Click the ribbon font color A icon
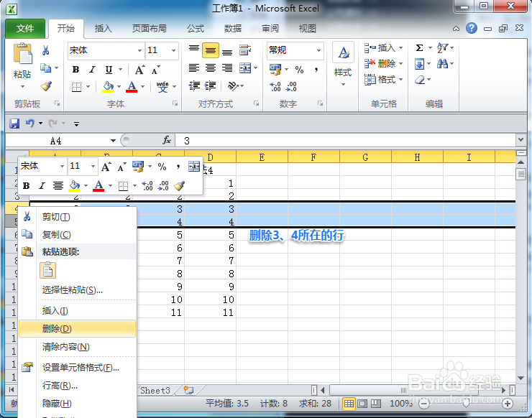The width and height of the screenshot is (532, 418). (x=132, y=87)
